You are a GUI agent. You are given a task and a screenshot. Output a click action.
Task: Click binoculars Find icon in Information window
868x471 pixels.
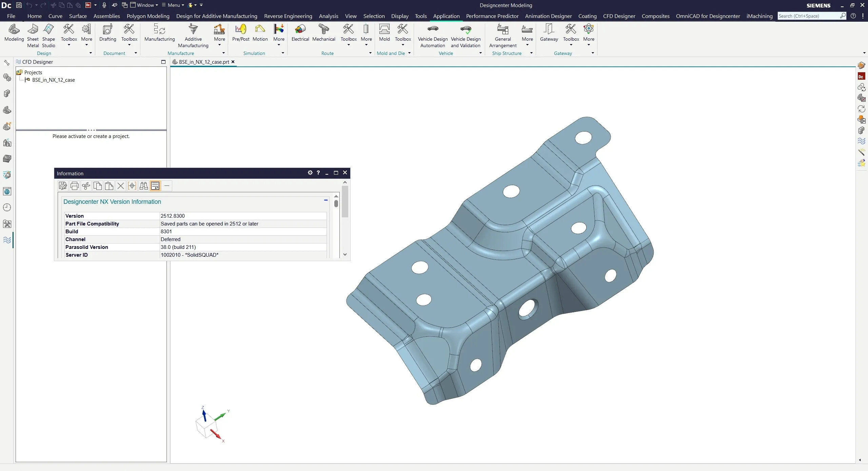[x=143, y=186]
